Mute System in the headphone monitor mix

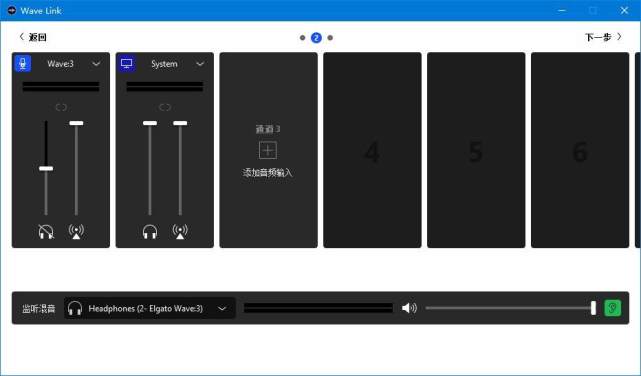150,232
